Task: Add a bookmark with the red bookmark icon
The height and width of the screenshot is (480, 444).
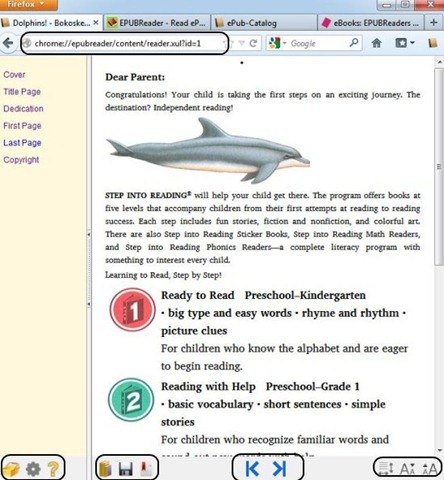Action: tap(146, 469)
